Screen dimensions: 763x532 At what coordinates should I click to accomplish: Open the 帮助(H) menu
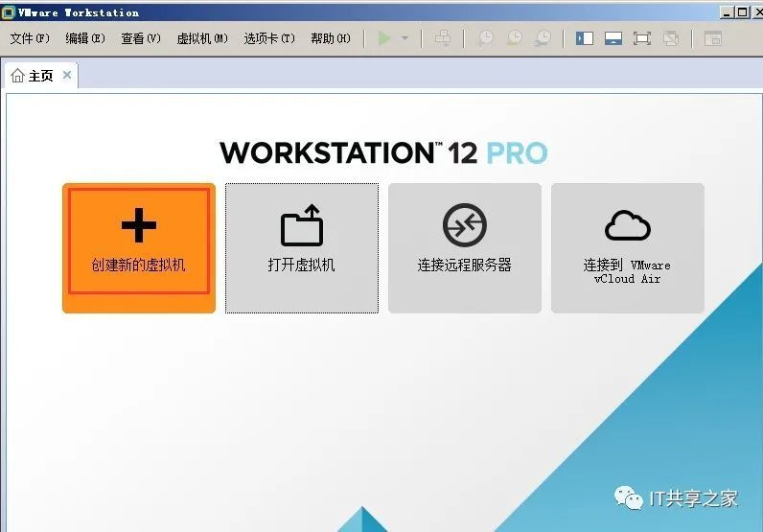point(331,38)
